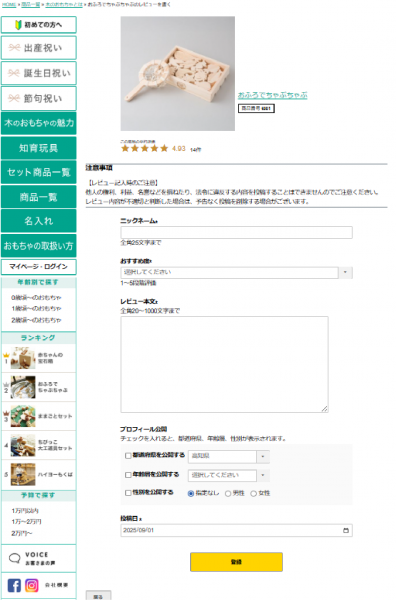The height and width of the screenshot is (600, 396).
Task: Click the beginner's guide leaf icon button
Action: coord(39,25)
